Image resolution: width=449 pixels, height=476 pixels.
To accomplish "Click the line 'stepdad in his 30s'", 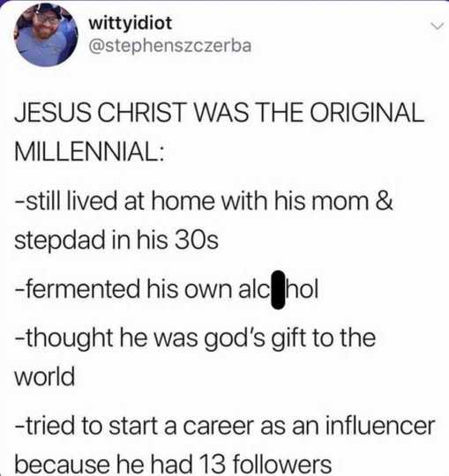I will coord(116,241).
